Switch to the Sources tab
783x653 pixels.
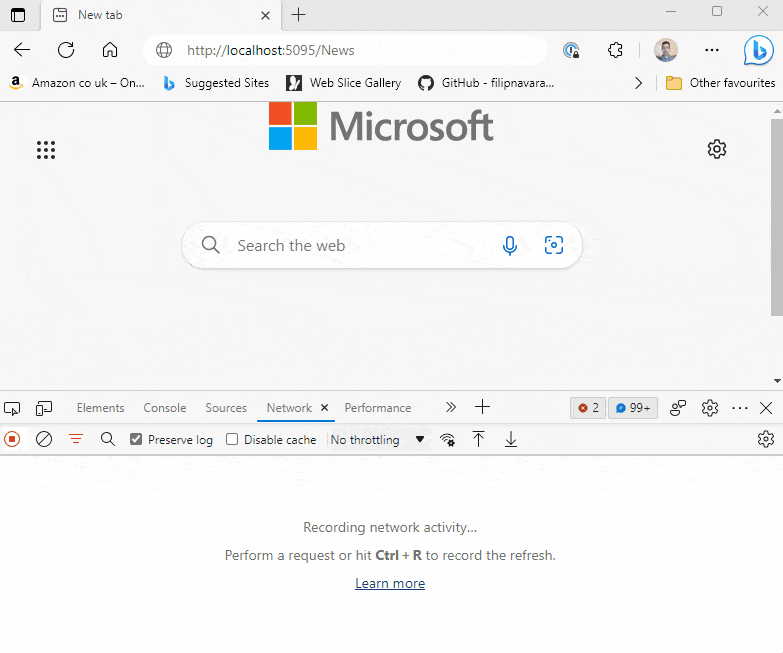coord(226,408)
